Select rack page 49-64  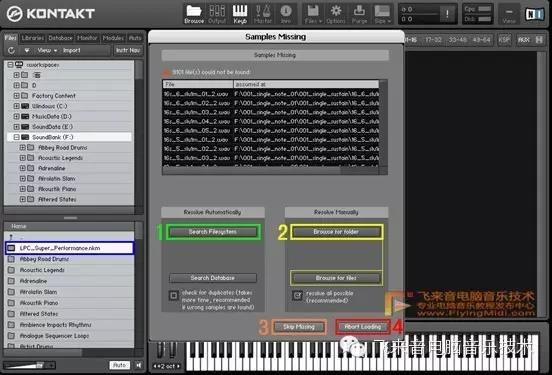(x=481, y=39)
